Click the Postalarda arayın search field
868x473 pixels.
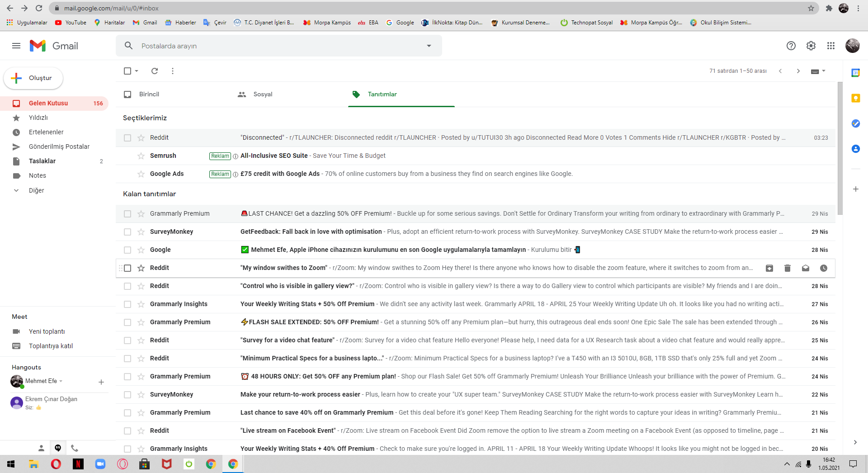click(278, 46)
